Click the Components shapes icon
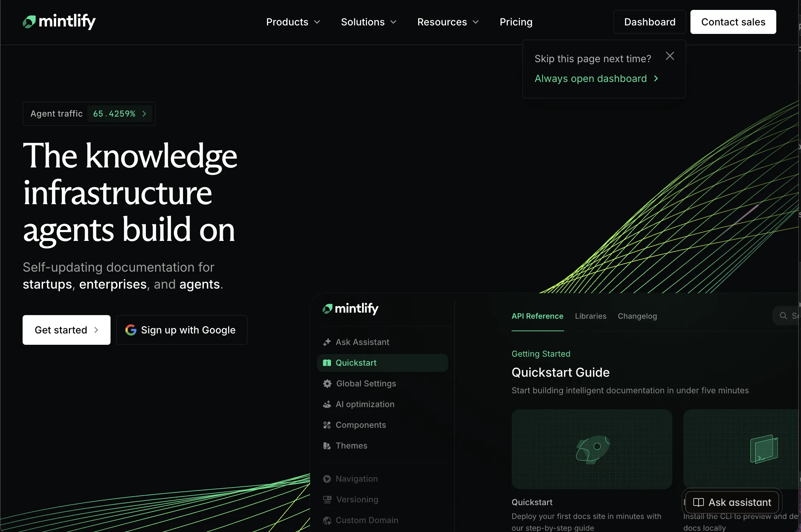801x532 pixels. tap(327, 425)
